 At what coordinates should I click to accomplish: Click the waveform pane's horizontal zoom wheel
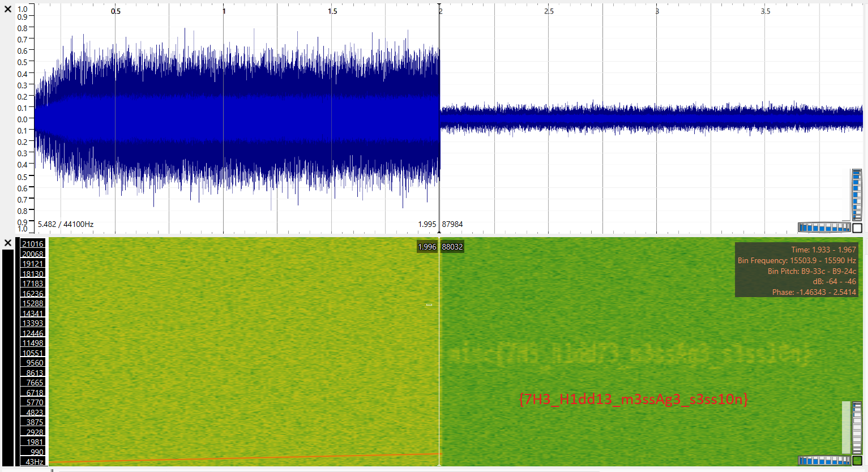pos(824,228)
